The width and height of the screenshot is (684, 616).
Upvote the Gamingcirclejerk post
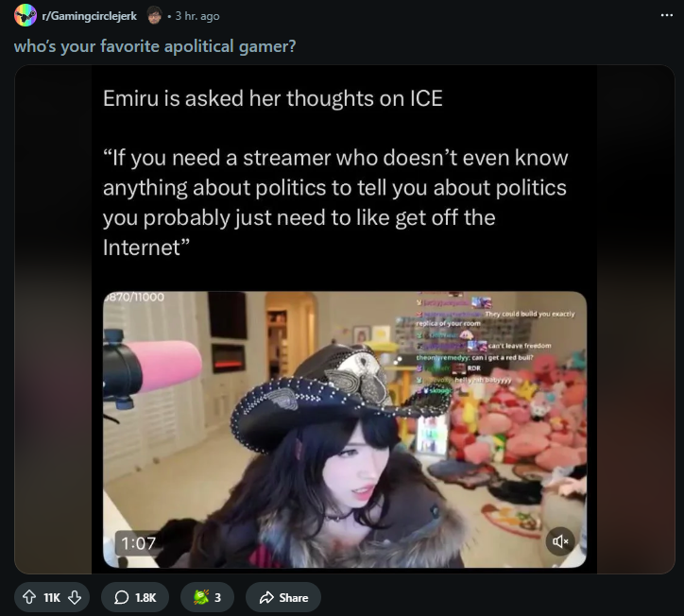coord(29,597)
